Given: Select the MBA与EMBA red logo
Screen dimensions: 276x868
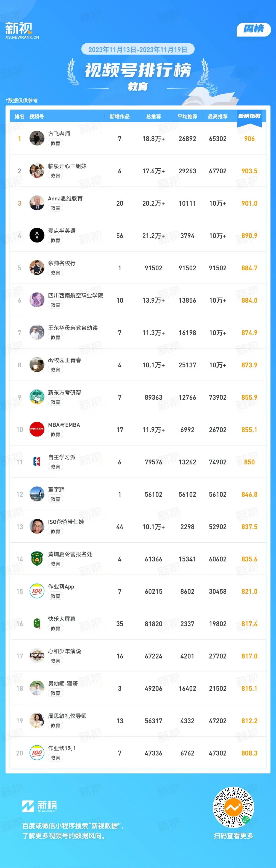Looking at the screenshot, I should [37, 429].
